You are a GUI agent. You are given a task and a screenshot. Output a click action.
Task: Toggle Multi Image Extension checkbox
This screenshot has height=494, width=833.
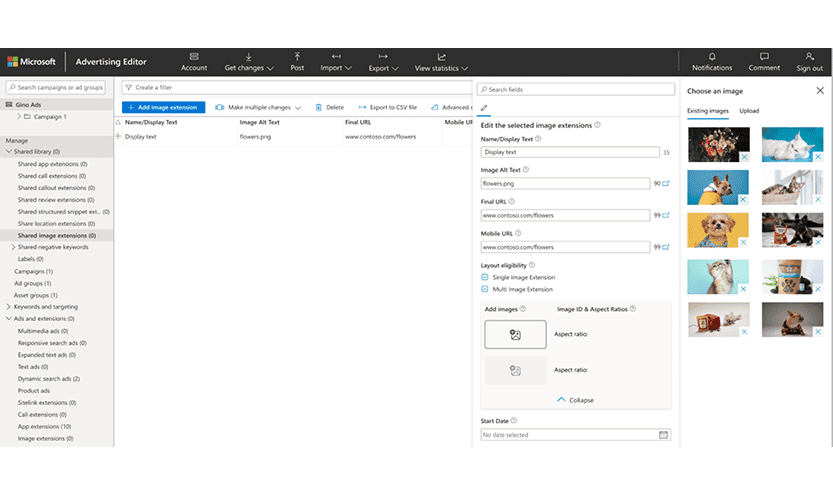tap(485, 289)
